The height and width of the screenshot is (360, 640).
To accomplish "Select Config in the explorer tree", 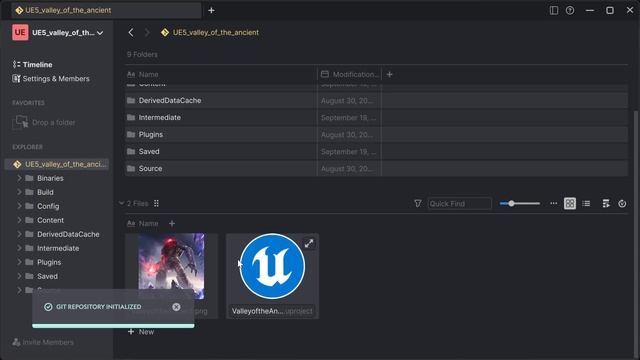I will click(x=48, y=206).
